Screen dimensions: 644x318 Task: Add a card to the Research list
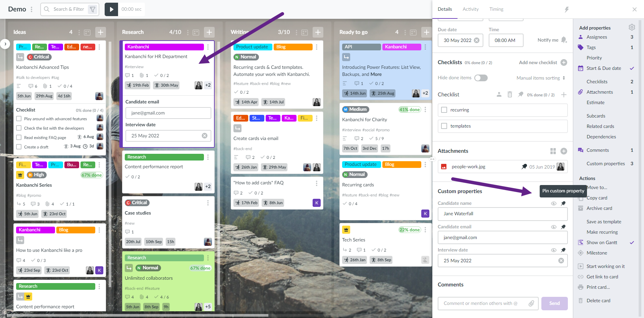pyautogui.click(x=209, y=32)
